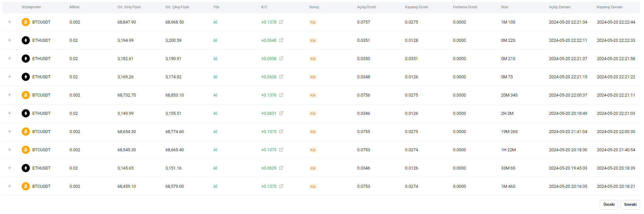This screenshot has height=214, width=644.
Task: Expand the BTCUSDT row with entry 68,459.10
Action: point(10,186)
